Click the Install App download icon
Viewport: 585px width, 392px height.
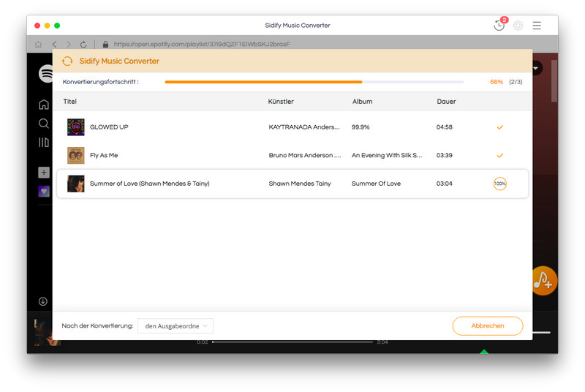[x=43, y=301]
